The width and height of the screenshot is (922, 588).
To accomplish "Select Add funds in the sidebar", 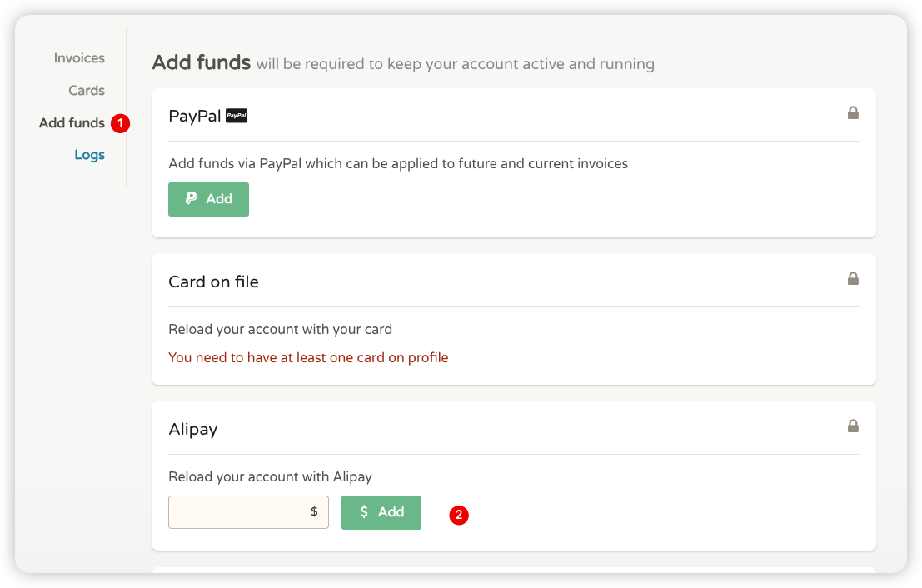I will pos(72,123).
